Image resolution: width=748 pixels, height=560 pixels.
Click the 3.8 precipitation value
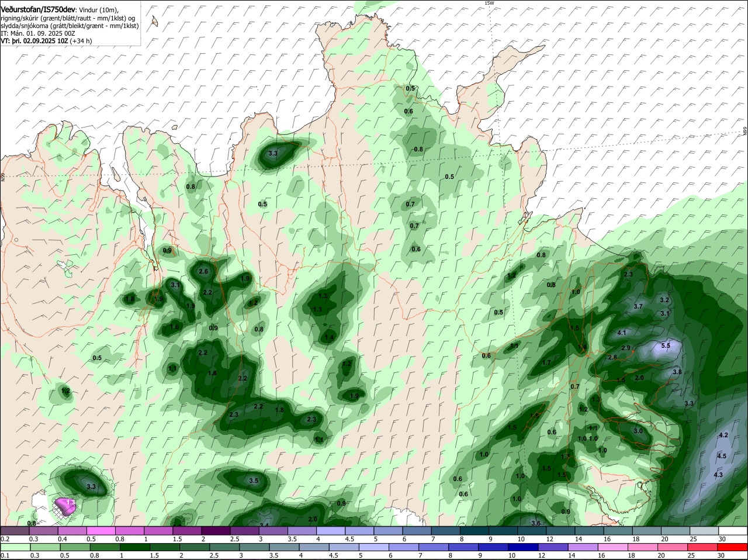point(677,372)
